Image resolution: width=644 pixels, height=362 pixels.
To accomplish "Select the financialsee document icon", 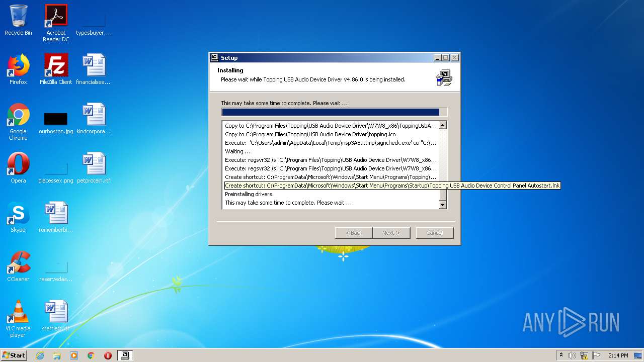I will point(94,69).
